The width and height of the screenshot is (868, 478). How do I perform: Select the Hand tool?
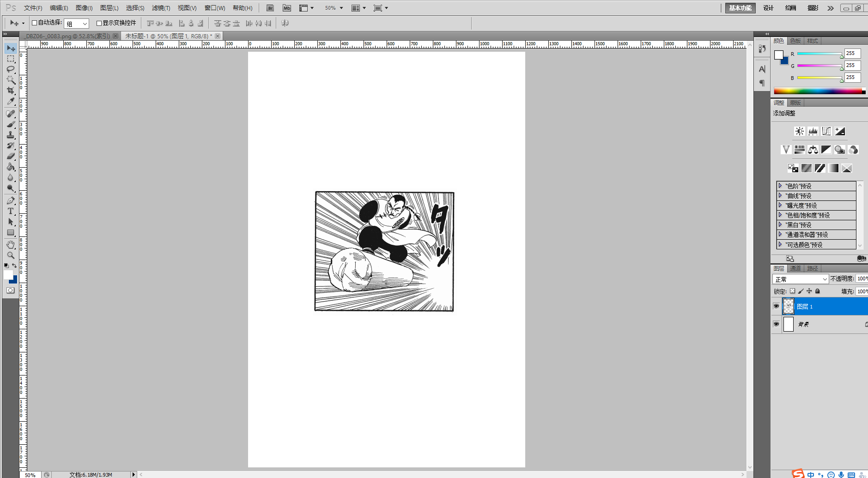[x=11, y=245]
